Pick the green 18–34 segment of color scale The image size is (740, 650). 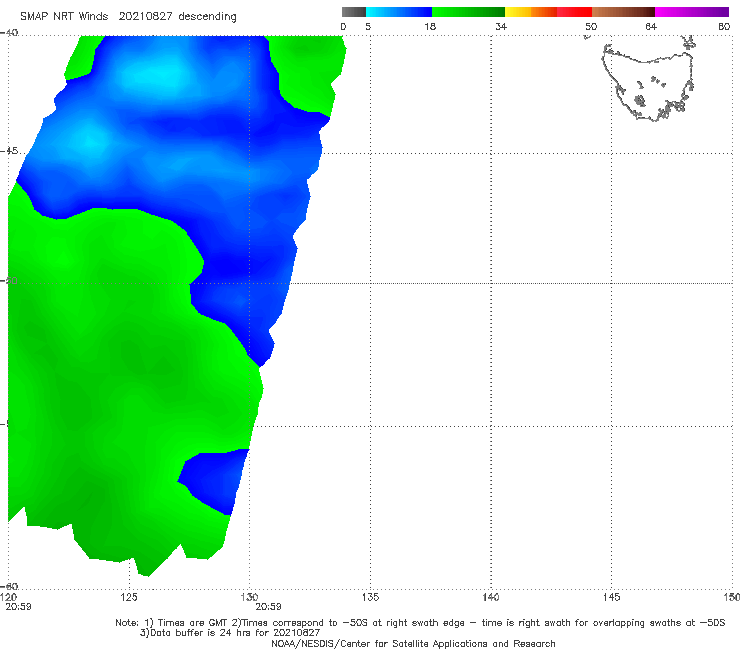(468, 12)
